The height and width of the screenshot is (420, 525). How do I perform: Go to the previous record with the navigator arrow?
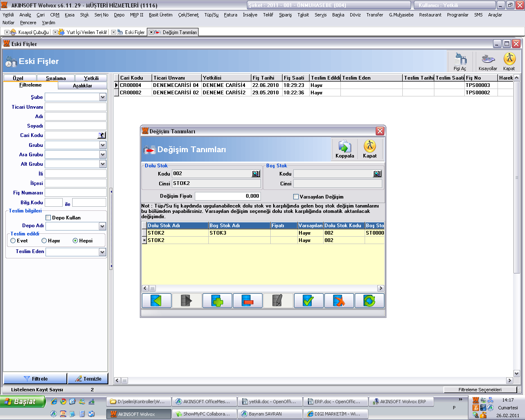157,301
